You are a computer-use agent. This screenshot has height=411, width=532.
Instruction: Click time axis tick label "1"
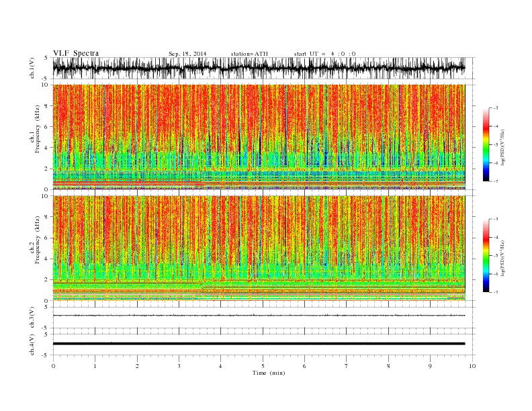(95, 366)
